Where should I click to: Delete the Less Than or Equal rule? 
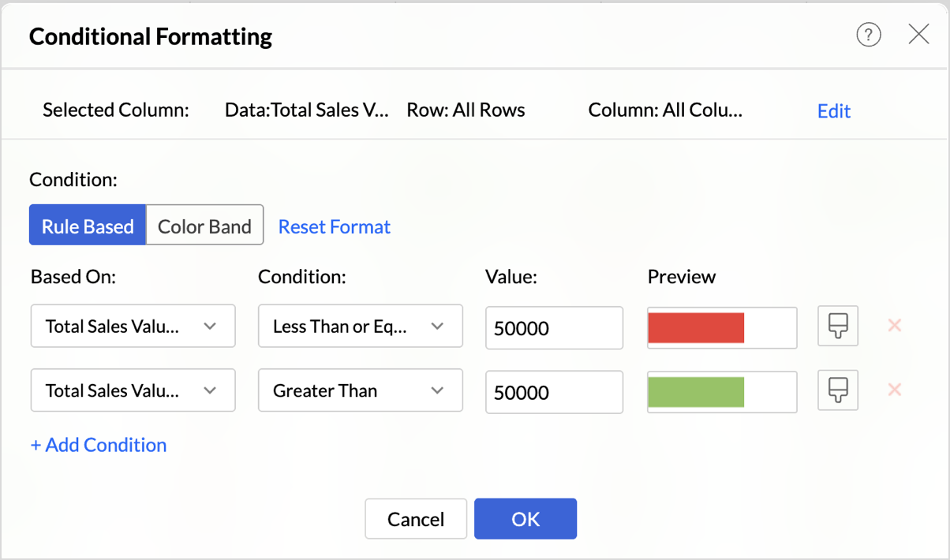tap(894, 326)
